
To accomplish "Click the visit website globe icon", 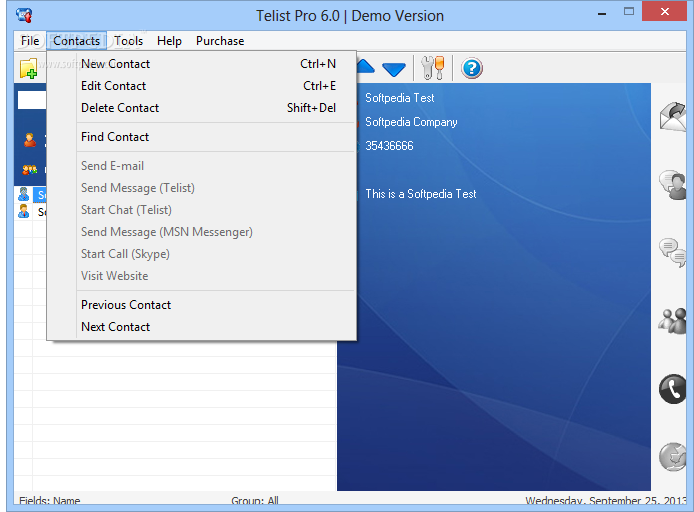I will (x=673, y=457).
